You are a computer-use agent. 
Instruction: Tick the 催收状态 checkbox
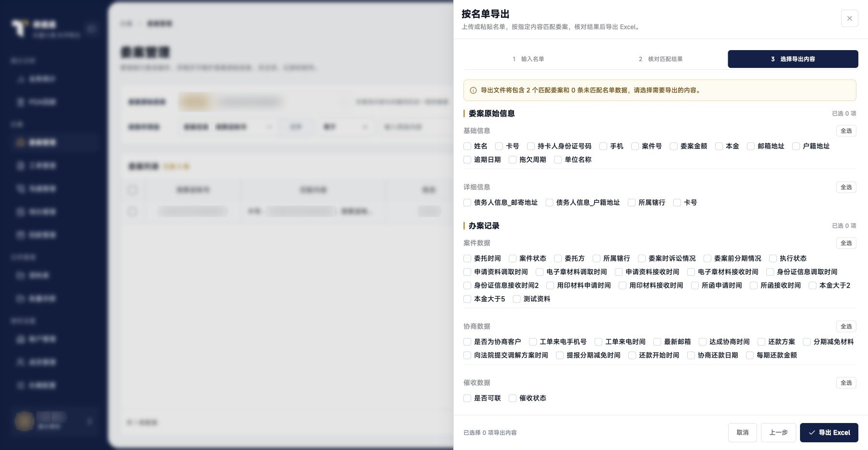click(513, 398)
